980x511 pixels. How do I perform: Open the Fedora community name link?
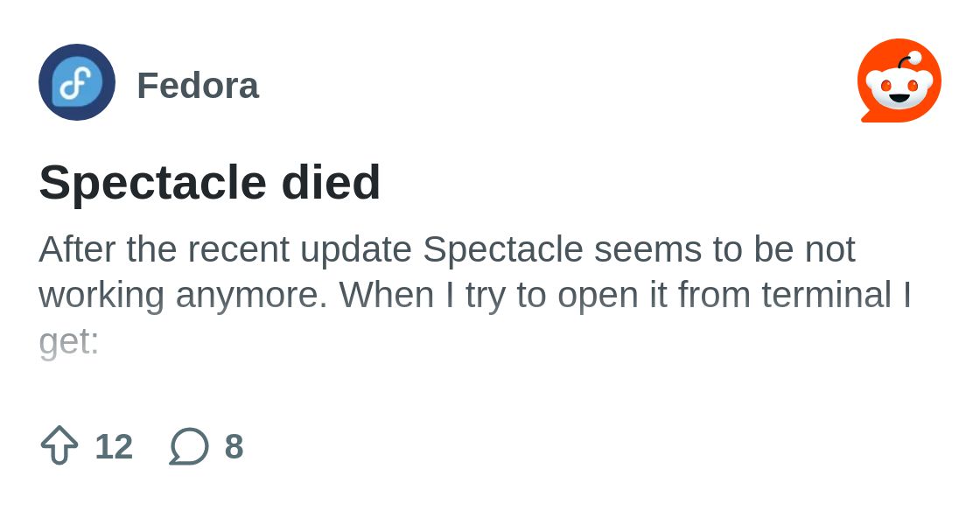198,86
